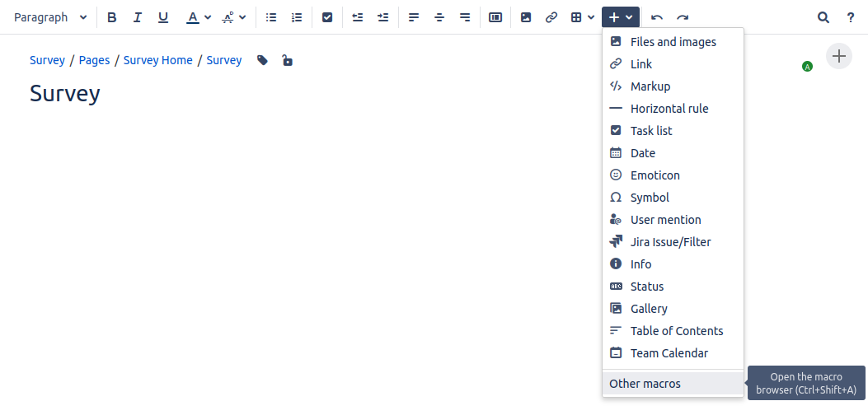Open the page labels tag icon
868x415 pixels.
[x=262, y=60]
